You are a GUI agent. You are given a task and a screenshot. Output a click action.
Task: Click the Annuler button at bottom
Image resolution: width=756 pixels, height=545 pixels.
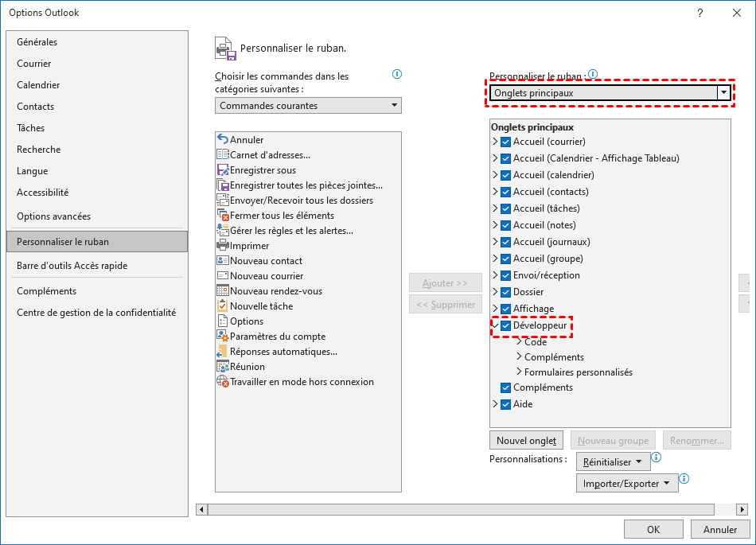tap(720, 530)
